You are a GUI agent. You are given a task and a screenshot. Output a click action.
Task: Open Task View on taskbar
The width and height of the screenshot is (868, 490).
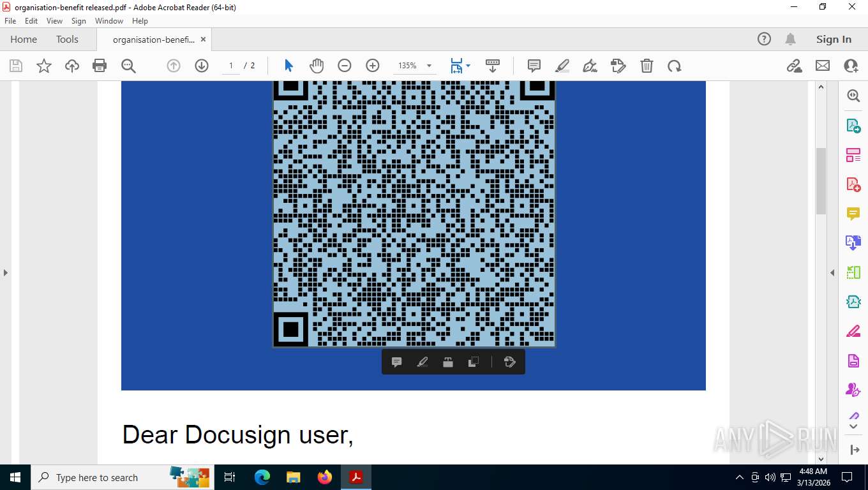point(230,477)
